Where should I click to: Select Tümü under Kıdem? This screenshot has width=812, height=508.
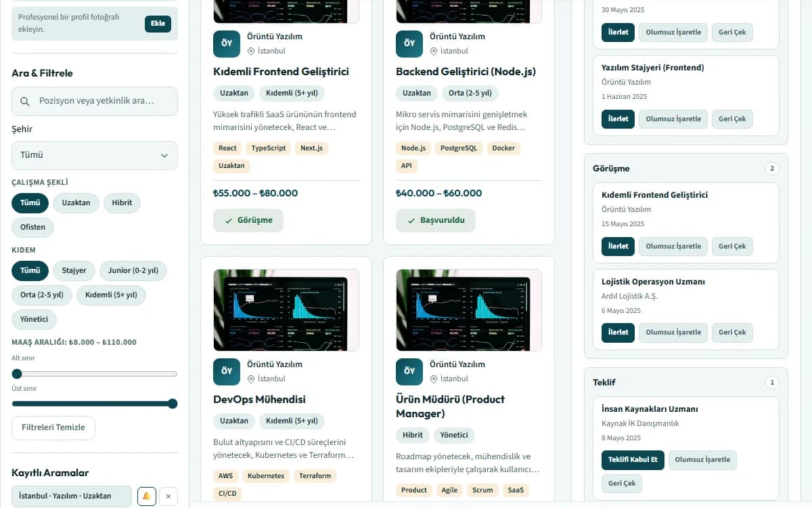(x=30, y=270)
